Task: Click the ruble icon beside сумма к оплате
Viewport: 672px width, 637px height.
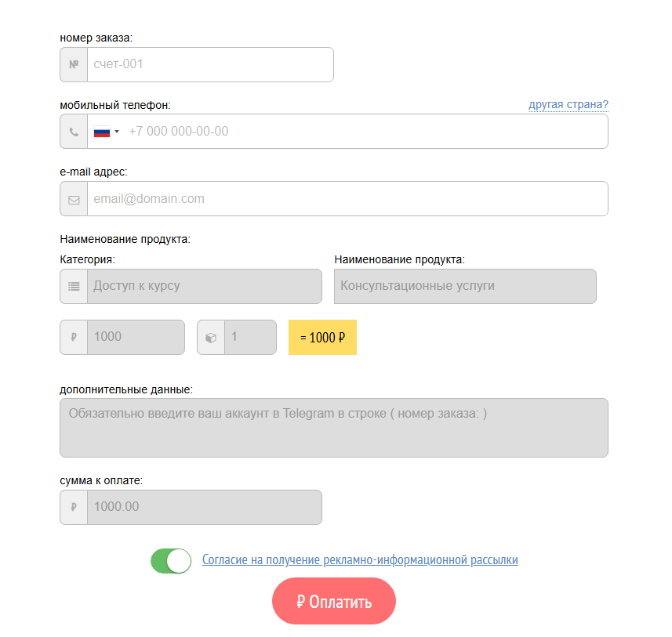Action: point(74,507)
